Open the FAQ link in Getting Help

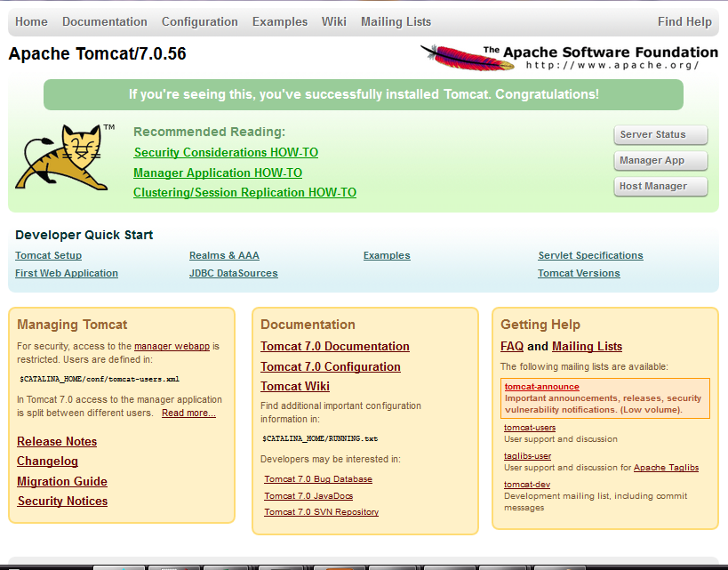[x=512, y=346]
